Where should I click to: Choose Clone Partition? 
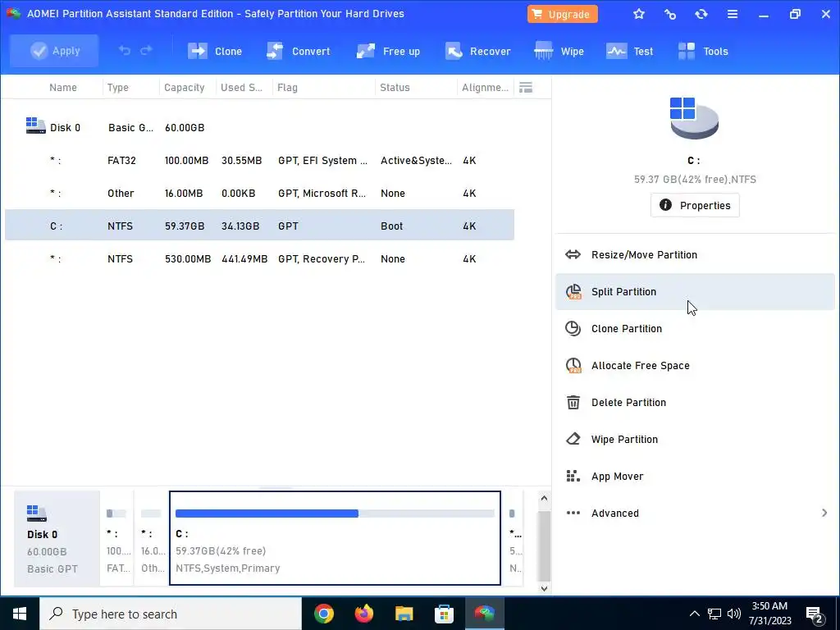pos(695,329)
